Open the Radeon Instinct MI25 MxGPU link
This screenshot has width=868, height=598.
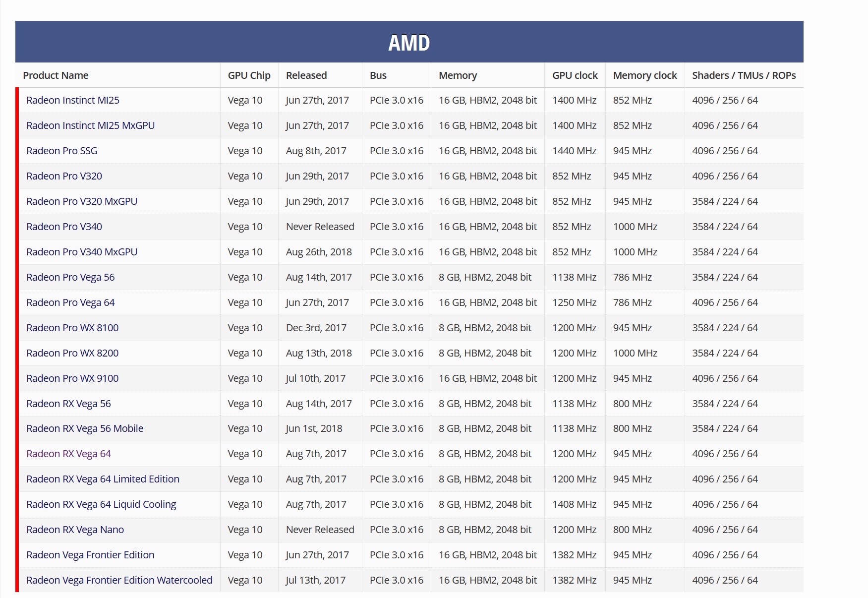[x=91, y=125]
